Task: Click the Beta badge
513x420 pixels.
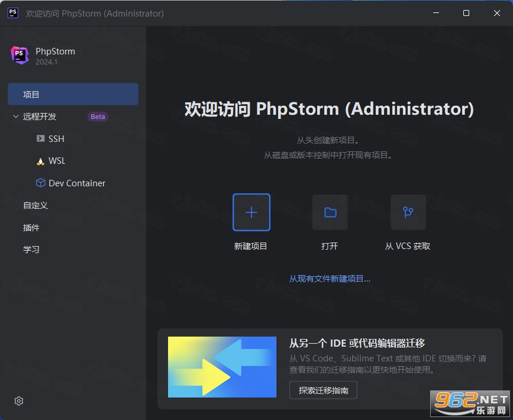Action: [x=98, y=117]
